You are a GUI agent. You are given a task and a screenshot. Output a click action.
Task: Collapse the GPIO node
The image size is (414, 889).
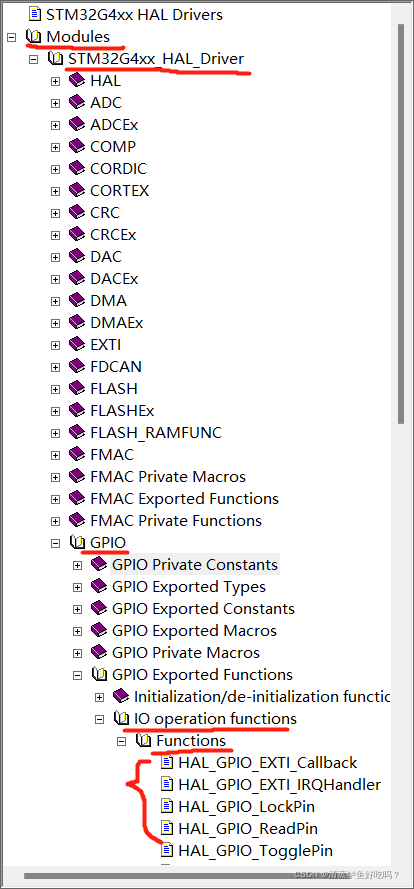55,543
